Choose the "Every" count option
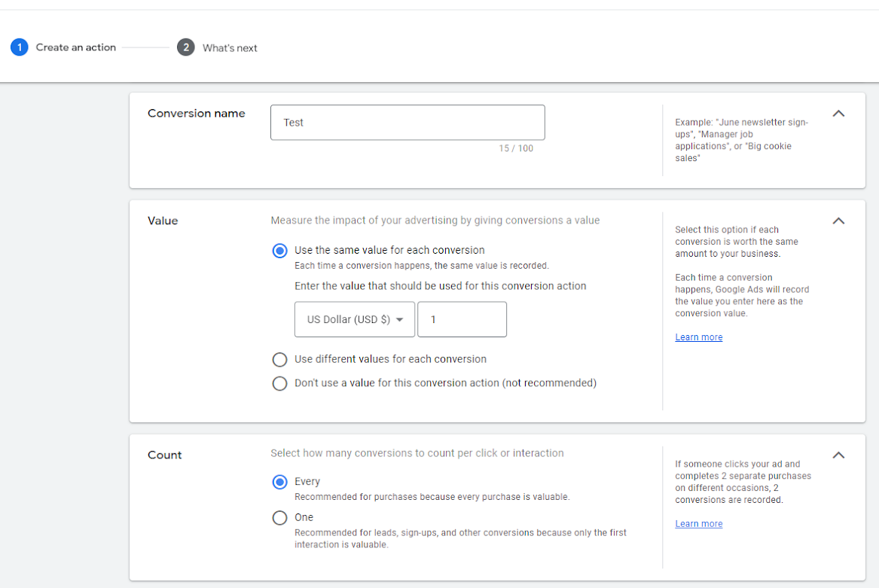 [x=280, y=482]
